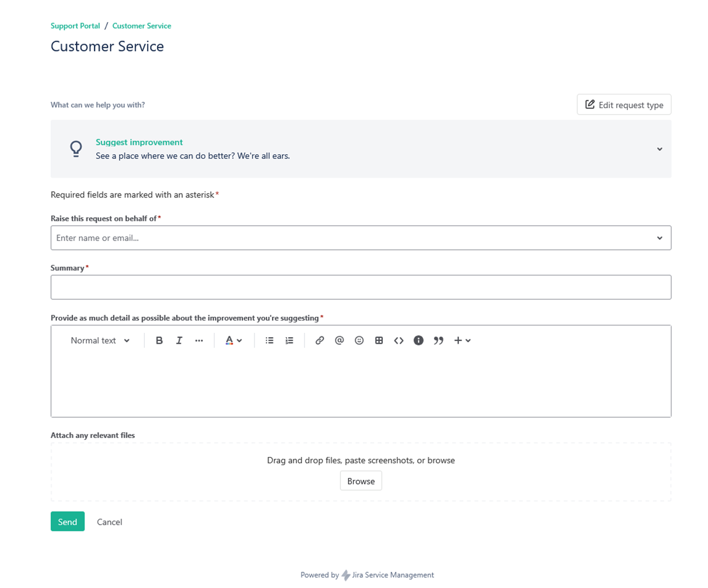Click the Edit request type button
The width and height of the screenshot is (708, 588).
click(624, 105)
